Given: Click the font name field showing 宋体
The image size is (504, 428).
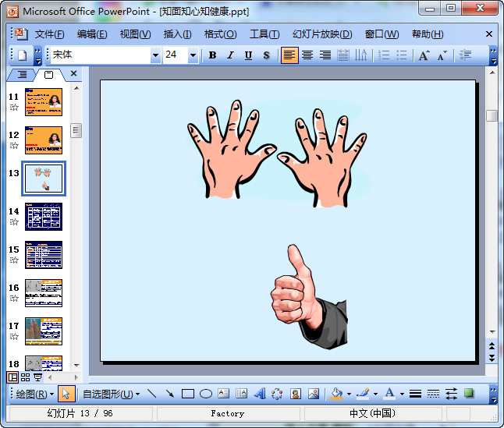Looking at the screenshot, I should (x=101, y=55).
